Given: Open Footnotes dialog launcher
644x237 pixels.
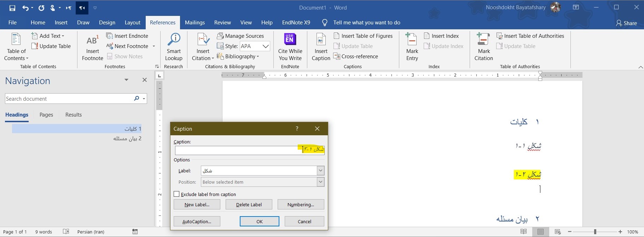Looking at the screenshot, I should click(157, 66).
